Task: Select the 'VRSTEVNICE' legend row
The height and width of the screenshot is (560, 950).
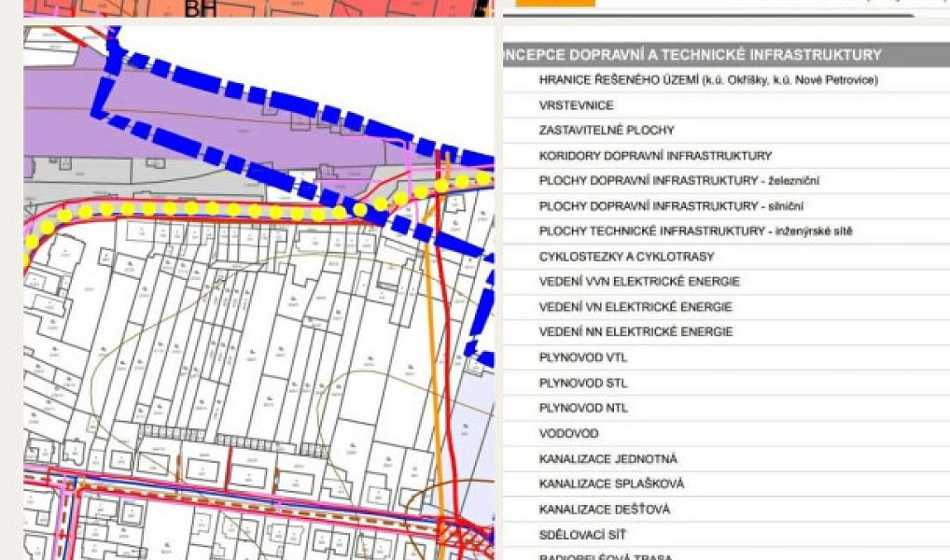Action: point(726,105)
